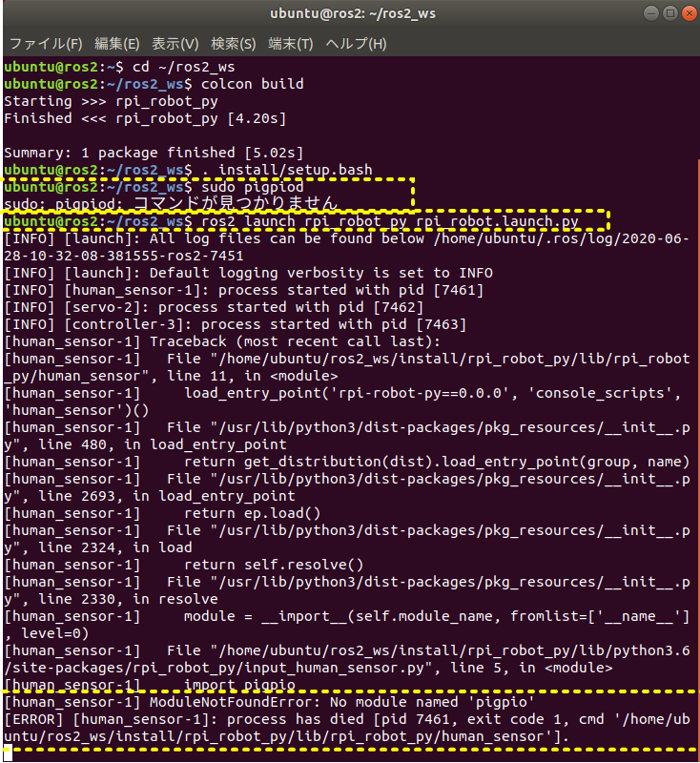Open the 表示(V) menu
Image resolution: width=700 pixels, height=763 pixels.
pos(175,44)
